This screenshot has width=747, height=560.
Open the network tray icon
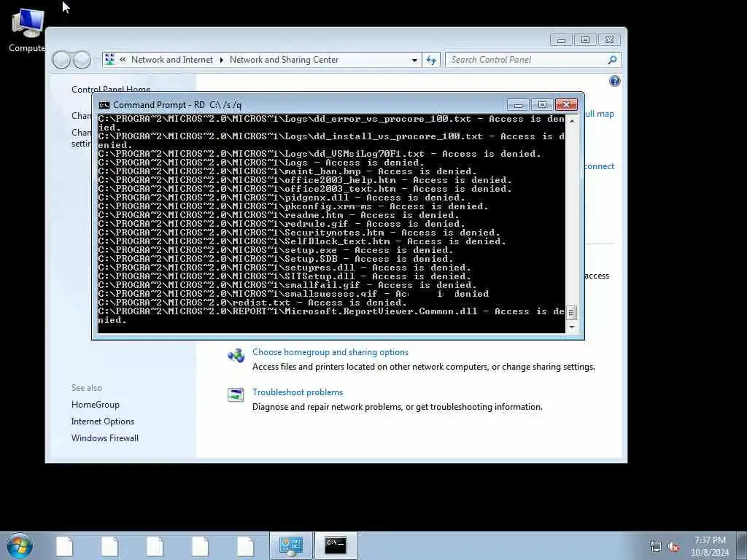656,547
